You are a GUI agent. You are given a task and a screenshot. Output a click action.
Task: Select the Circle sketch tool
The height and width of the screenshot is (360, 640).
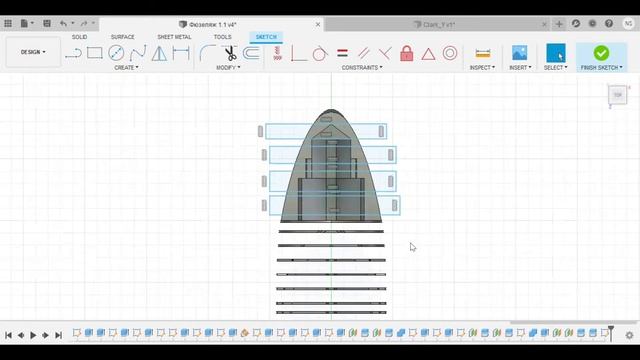(116, 53)
